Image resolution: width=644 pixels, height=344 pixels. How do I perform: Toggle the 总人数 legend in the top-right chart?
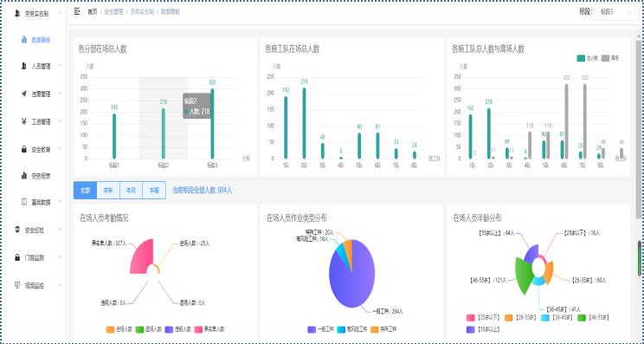[x=587, y=58]
